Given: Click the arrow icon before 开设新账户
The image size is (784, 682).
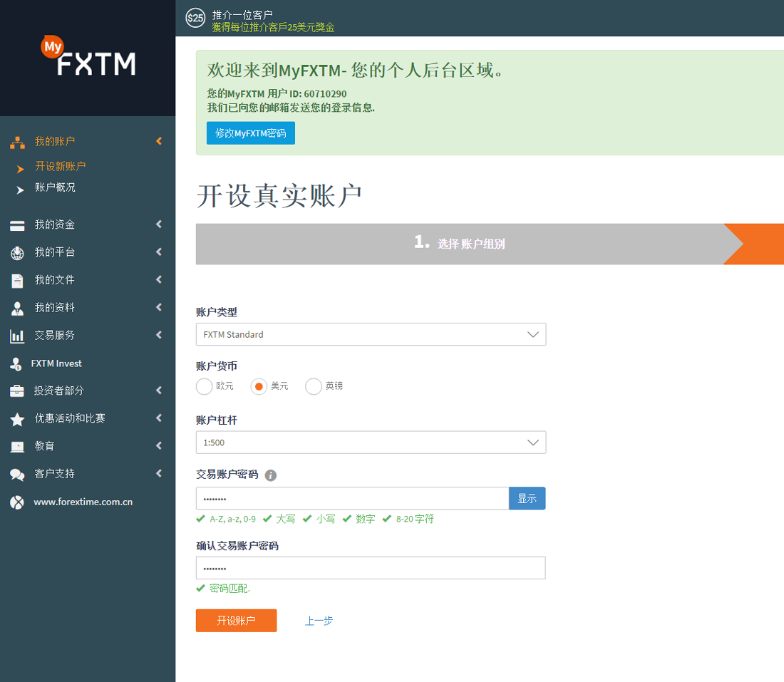Looking at the screenshot, I should pos(20,169).
